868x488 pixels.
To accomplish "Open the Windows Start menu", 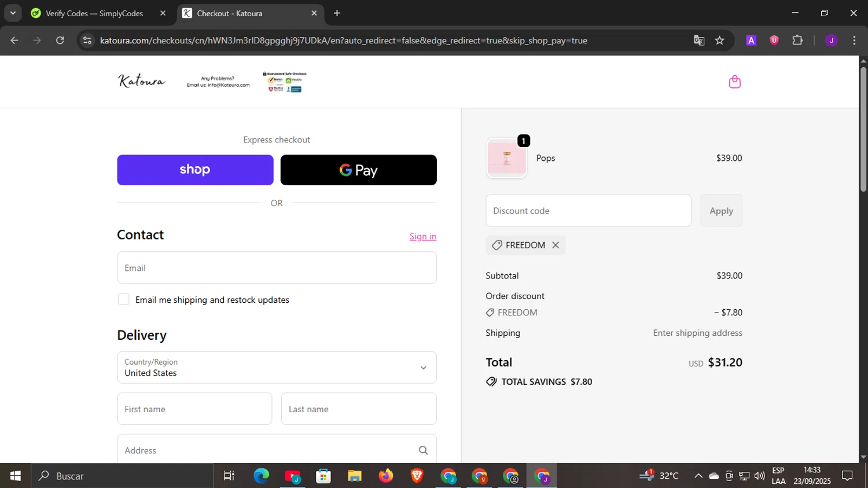I will coord(16,476).
